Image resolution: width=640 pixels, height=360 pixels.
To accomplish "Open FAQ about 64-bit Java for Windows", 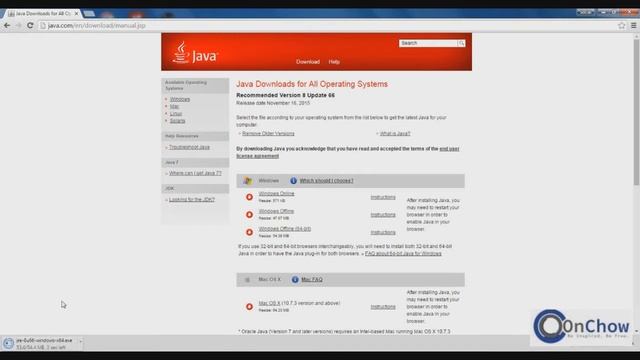I will pos(403,253).
